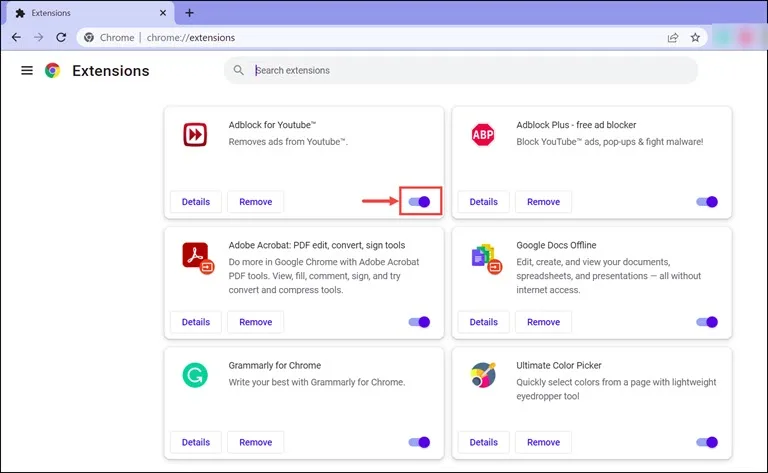Show Details for Google Docs Offline
The width and height of the screenshot is (768, 473).
pos(483,322)
